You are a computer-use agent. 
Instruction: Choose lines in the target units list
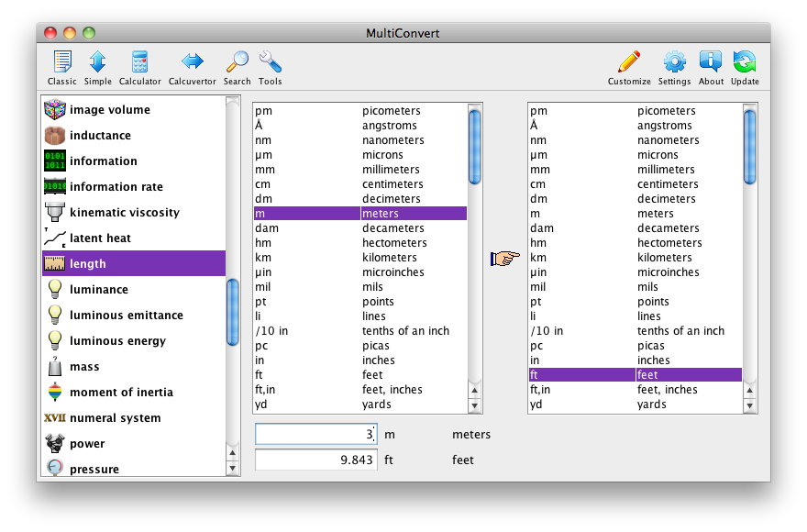(636, 316)
